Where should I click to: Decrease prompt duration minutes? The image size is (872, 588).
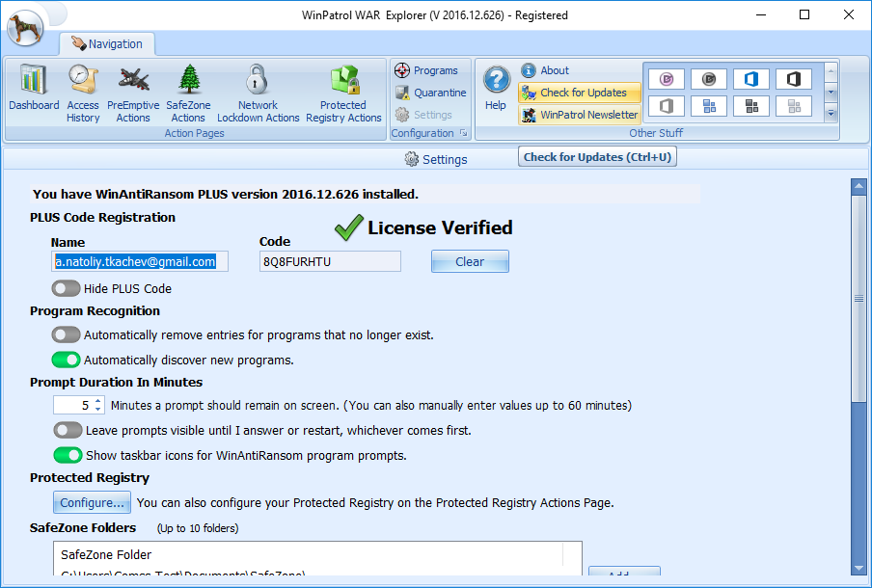pos(97,409)
